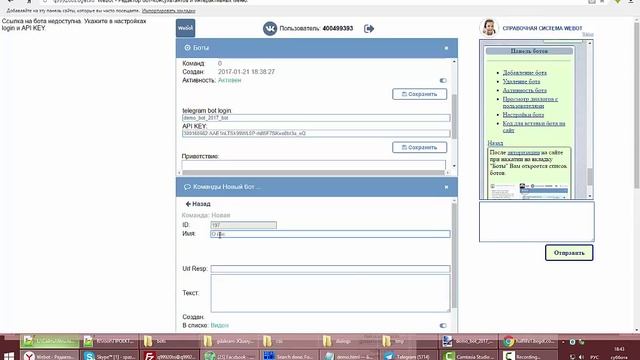Open Camtasia Studio taskbar item
Image resolution: width=640 pixels, height=360 pixels.
click(469, 356)
